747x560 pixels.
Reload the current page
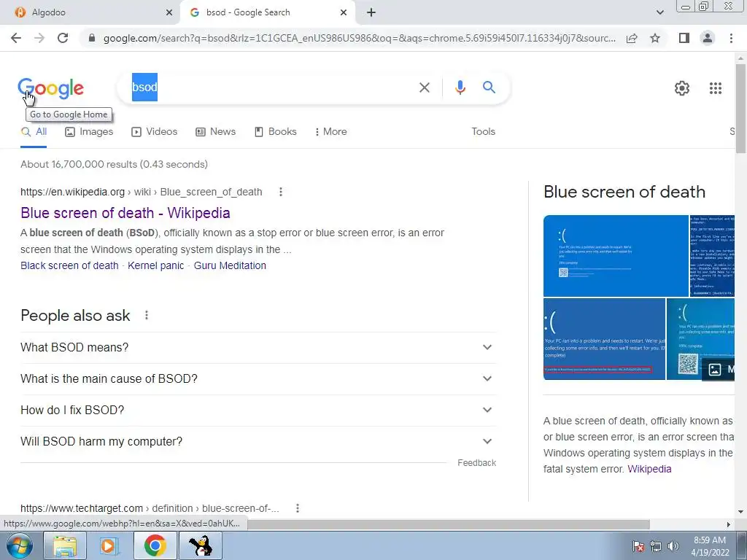click(63, 38)
